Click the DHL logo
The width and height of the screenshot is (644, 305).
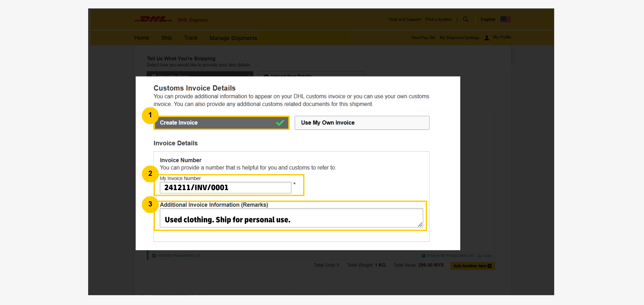pyautogui.click(x=153, y=19)
